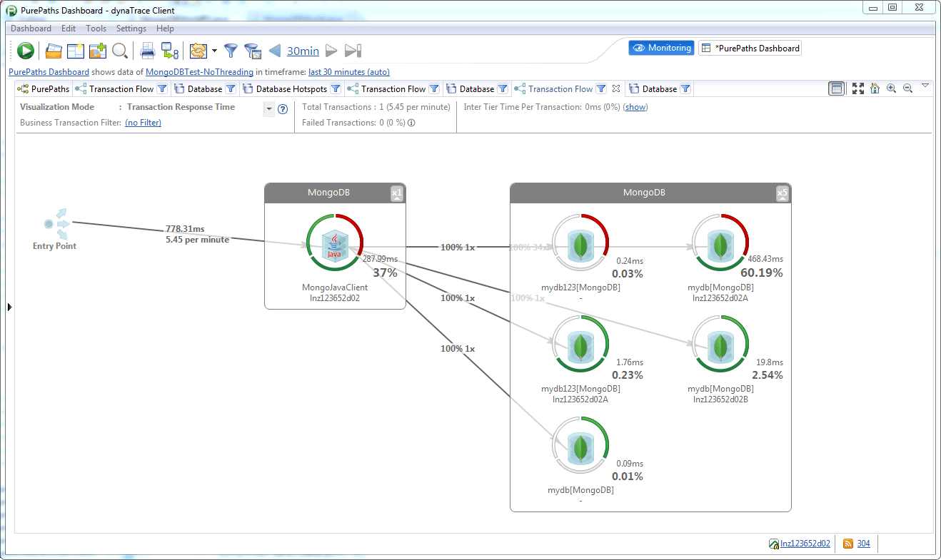Click the 778.31ms entry point edge label
This screenshot has height=560, width=941.
pos(185,229)
